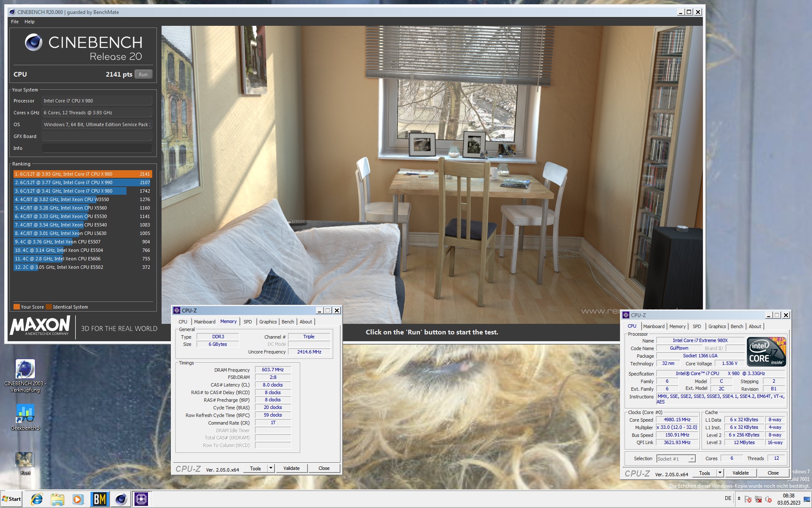Click the Info input field
The width and height of the screenshot is (812, 508).
coord(97,148)
